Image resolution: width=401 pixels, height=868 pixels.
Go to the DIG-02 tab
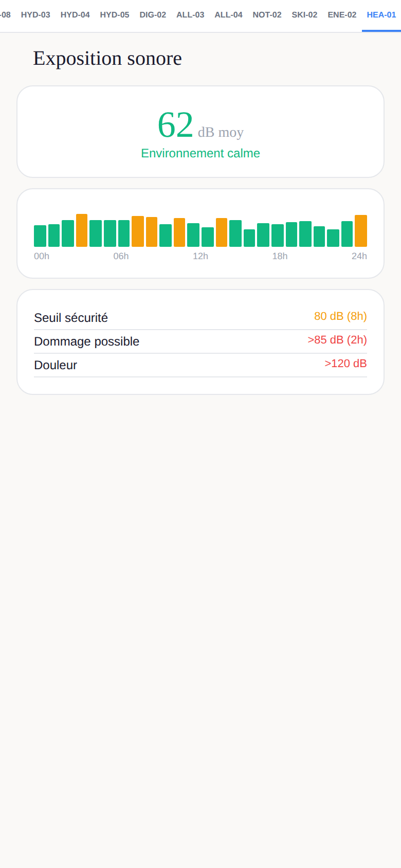pyautogui.click(x=153, y=15)
